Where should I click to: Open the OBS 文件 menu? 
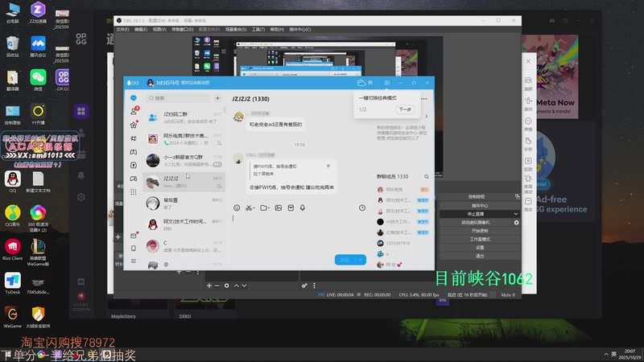(122, 30)
